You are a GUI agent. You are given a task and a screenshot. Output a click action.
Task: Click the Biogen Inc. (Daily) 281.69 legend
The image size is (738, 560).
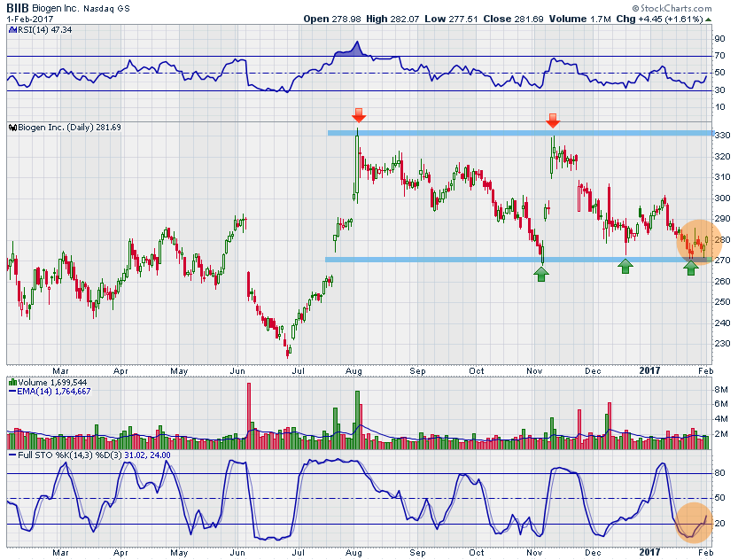tap(69, 128)
